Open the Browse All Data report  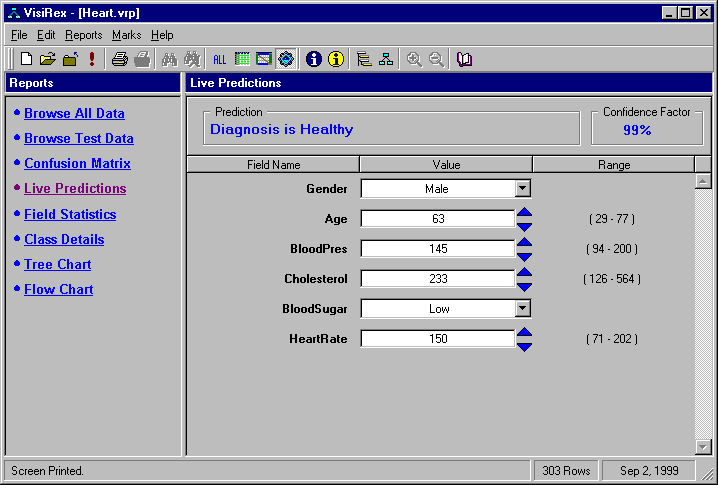click(74, 113)
